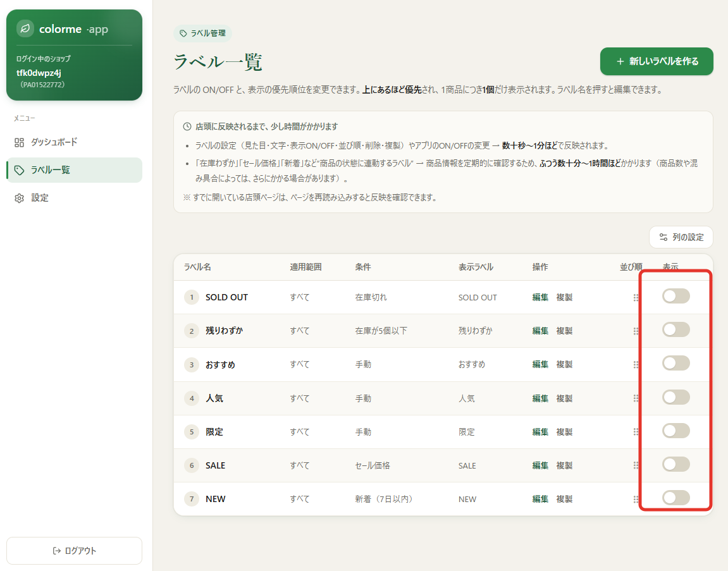Click the 適用範囲 column header

pyautogui.click(x=305, y=267)
